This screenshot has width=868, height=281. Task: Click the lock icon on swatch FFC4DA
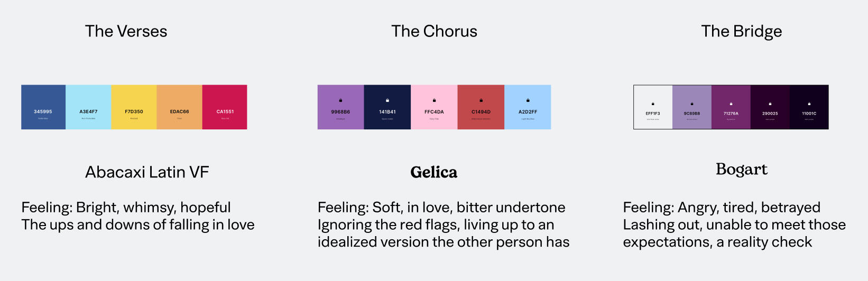coord(434,100)
